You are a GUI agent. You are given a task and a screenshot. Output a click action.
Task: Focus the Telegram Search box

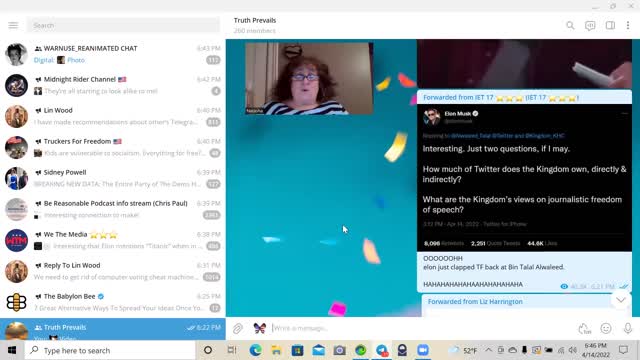click(x=123, y=25)
